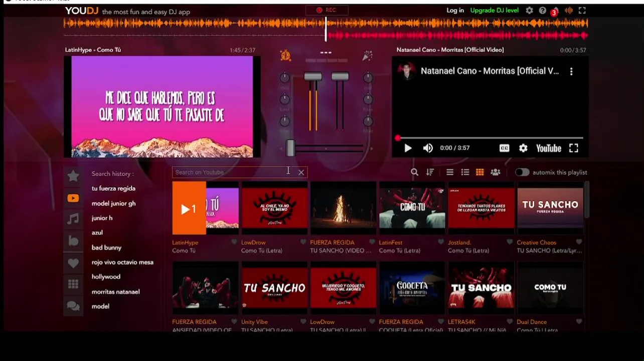Open LatinFest 'COMO TU' thumbnail
The width and height of the screenshot is (644, 361).
pyautogui.click(x=412, y=208)
